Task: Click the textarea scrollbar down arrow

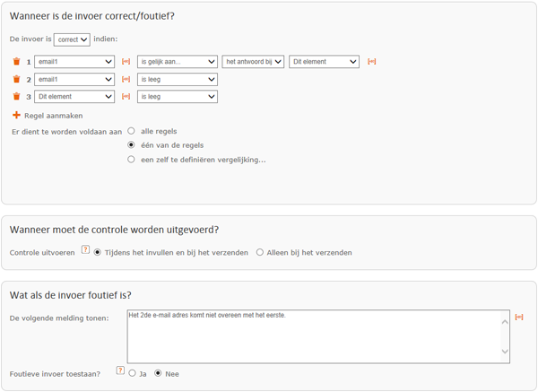Action: click(505, 352)
